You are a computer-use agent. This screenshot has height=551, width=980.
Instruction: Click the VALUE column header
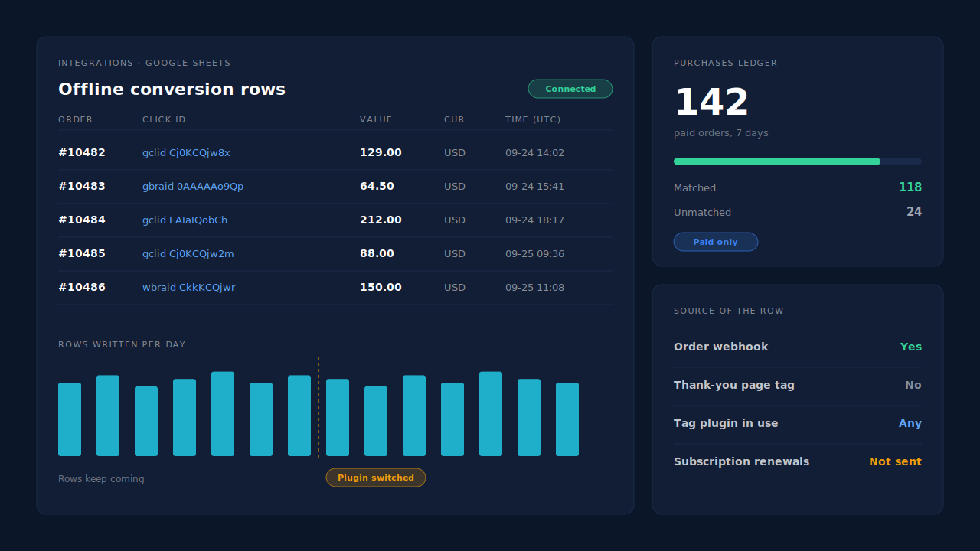[x=376, y=120]
